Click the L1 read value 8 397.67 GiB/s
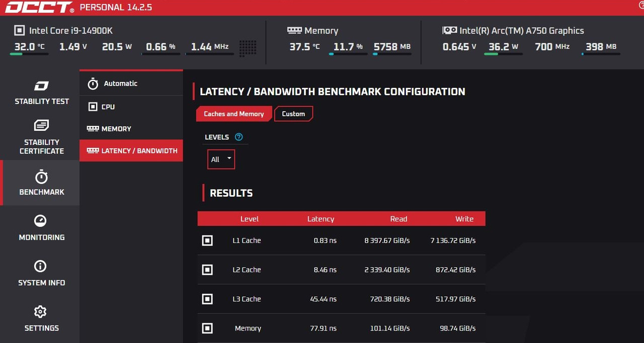Screen dimensions: 644x343 (387, 240)
